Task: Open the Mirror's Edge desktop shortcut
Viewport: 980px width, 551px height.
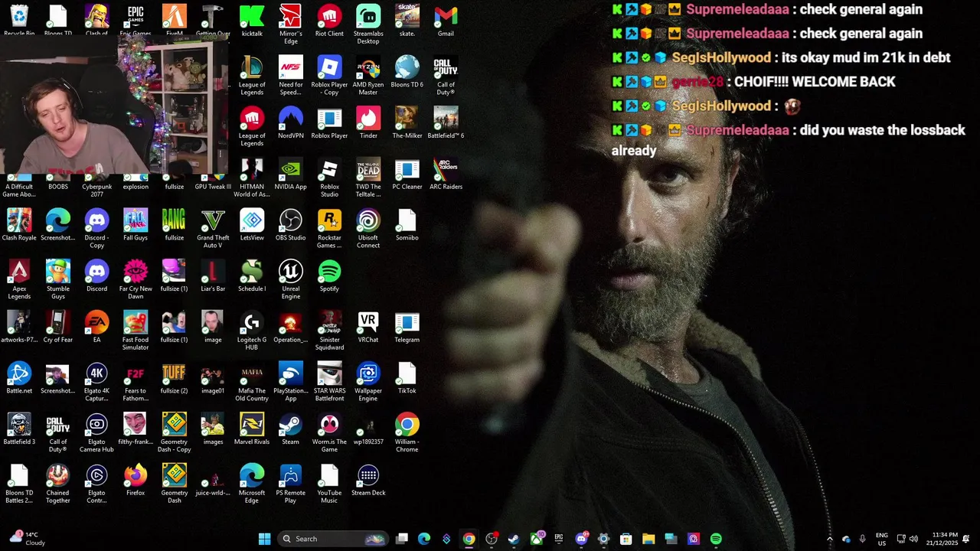Action: [x=291, y=24]
